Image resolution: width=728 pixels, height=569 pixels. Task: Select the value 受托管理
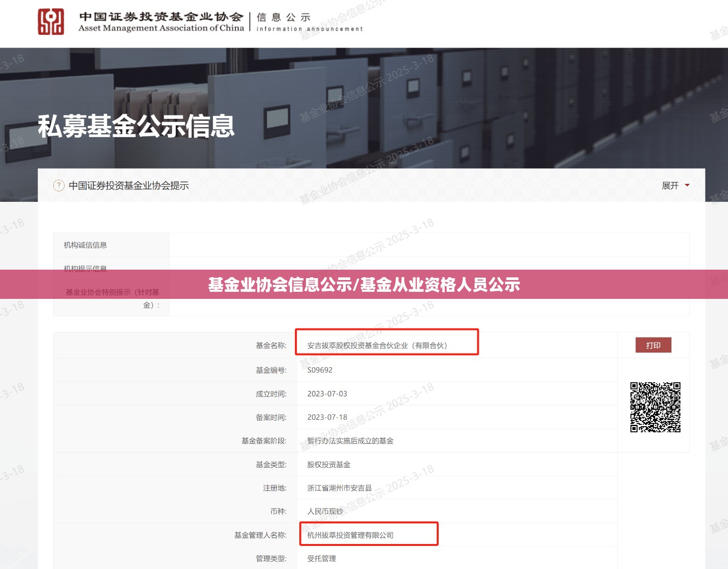(x=322, y=559)
